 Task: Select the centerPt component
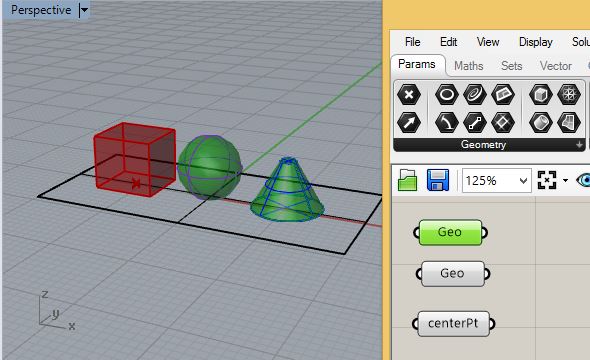click(453, 324)
